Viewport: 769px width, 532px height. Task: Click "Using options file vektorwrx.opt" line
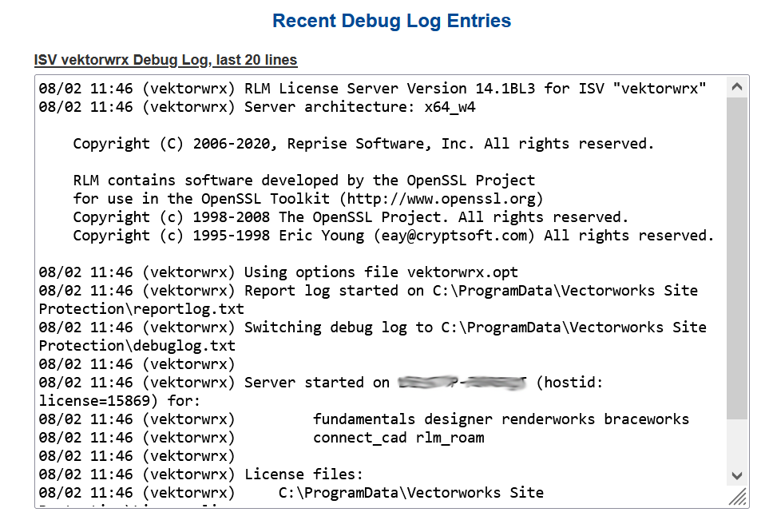(x=278, y=272)
